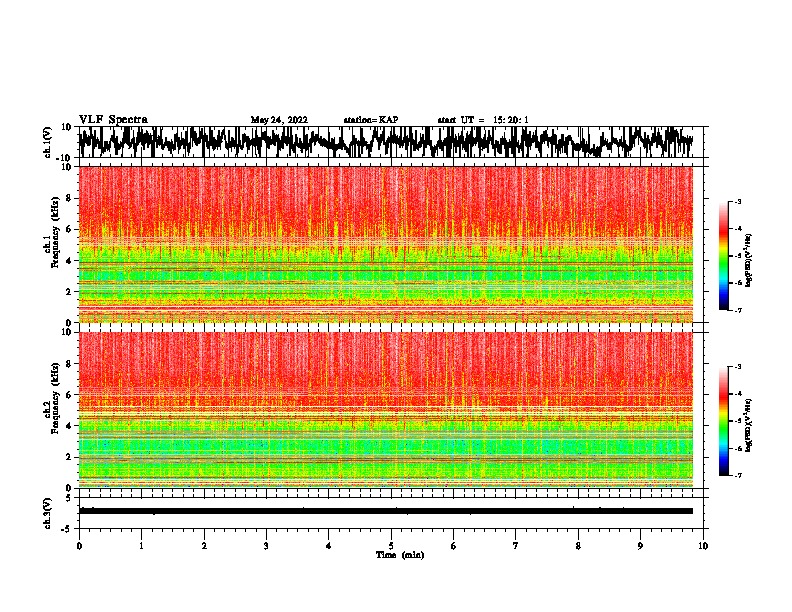The height and width of the screenshot is (612, 792).
Task: Click the ch.1 waveform trace panel
Action: (391, 142)
